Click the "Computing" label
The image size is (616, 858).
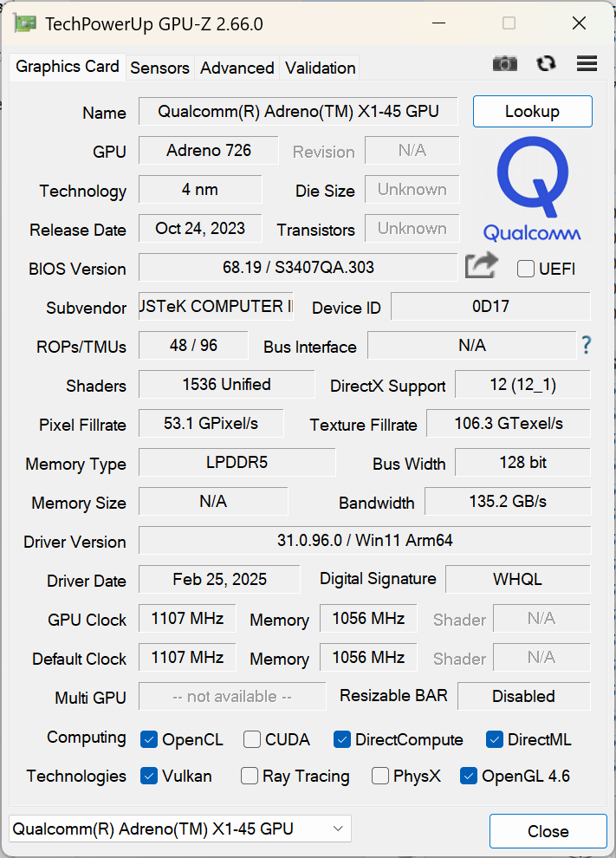[x=87, y=738]
